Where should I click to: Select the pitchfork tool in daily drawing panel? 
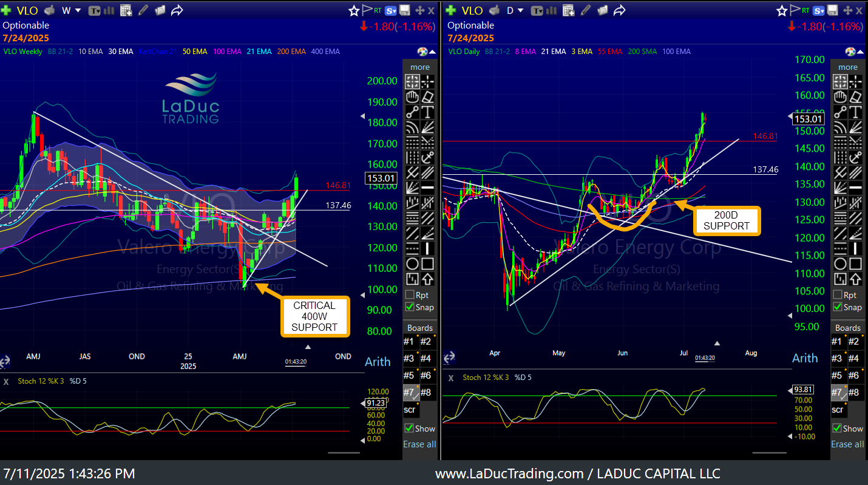pos(840,172)
